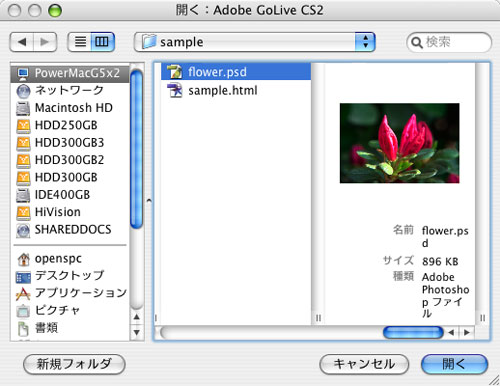Click the Macintosh HD drive icon
This screenshot has width=500, height=386.
(23, 108)
